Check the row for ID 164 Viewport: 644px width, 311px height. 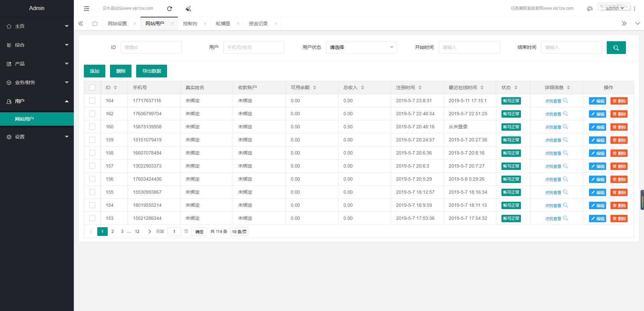coord(92,101)
